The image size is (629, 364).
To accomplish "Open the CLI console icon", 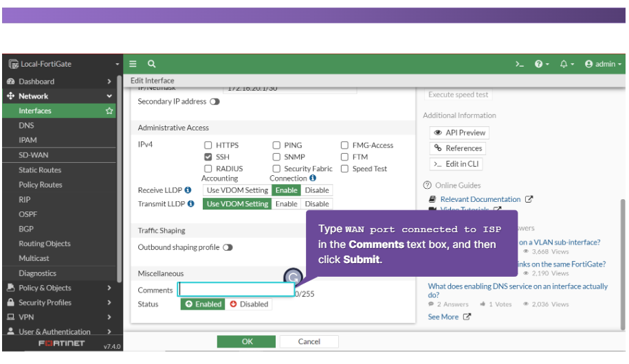I will tap(520, 64).
